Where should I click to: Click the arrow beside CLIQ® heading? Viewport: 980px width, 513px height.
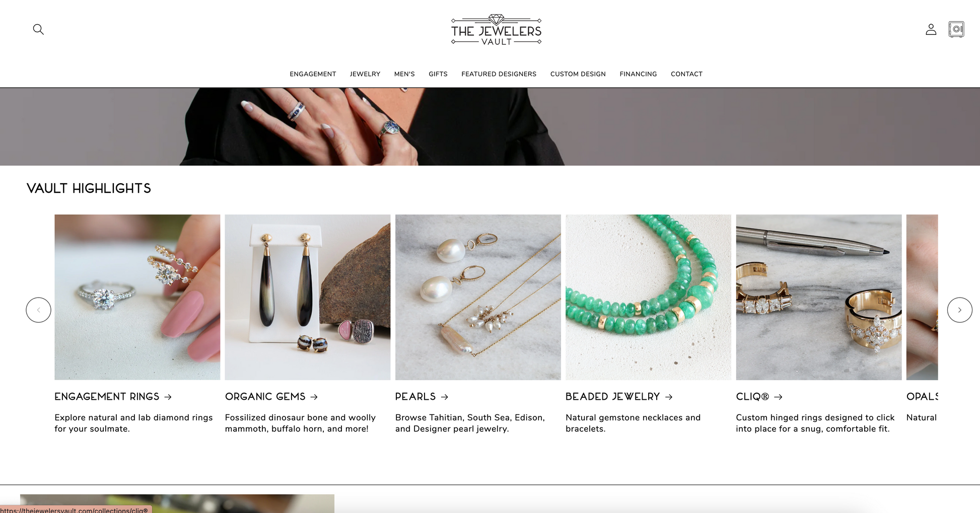[778, 397]
